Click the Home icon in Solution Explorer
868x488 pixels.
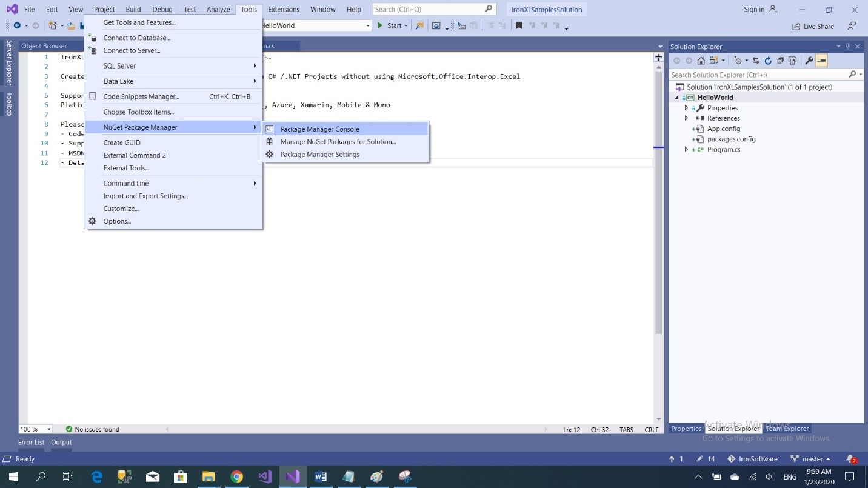(701, 61)
